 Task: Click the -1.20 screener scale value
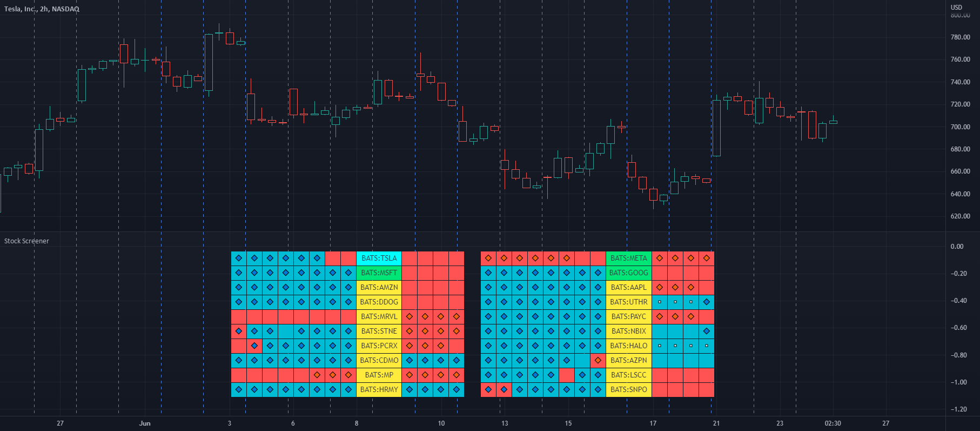(959, 409)
